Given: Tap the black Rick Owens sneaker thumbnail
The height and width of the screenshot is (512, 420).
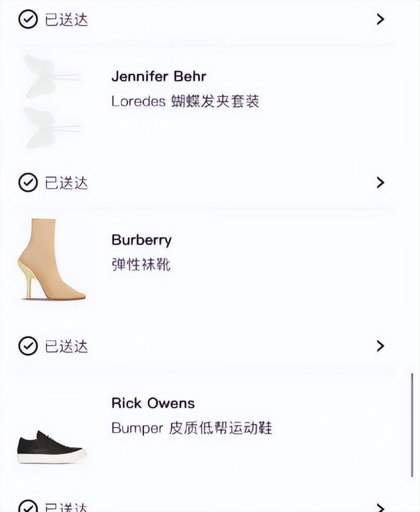Looking at the screenshot, I should coord(52,446).
